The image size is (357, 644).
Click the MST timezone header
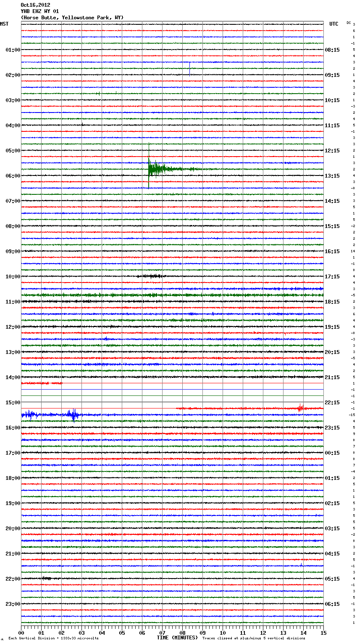pyautogui.click(x=4, y=24)
